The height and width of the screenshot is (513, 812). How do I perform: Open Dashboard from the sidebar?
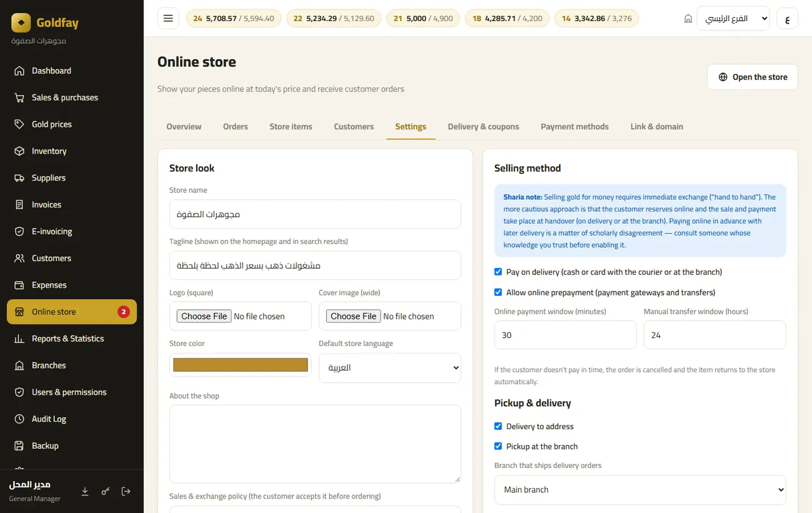click(72, 70)
